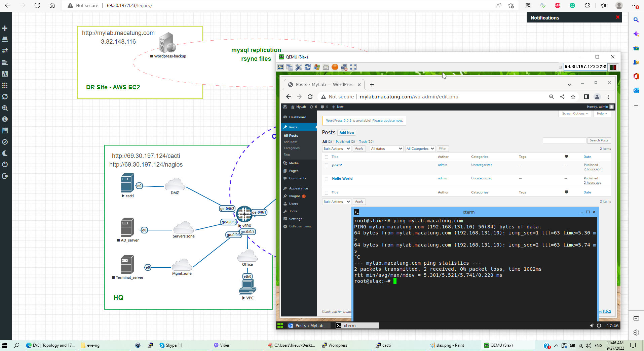
Task: Open the Plugins menu in WordPress sidebar
Action: click(x=295, y=196)
